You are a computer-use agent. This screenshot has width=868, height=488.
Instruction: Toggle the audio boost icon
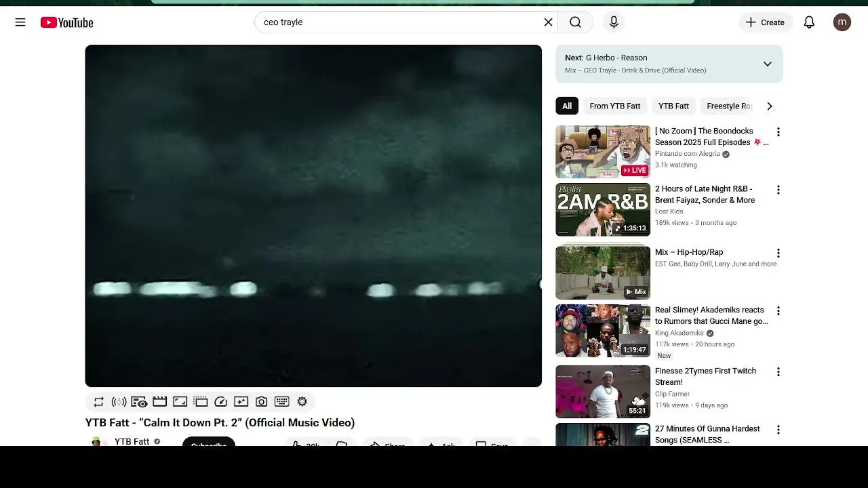[x=119, y=402]
